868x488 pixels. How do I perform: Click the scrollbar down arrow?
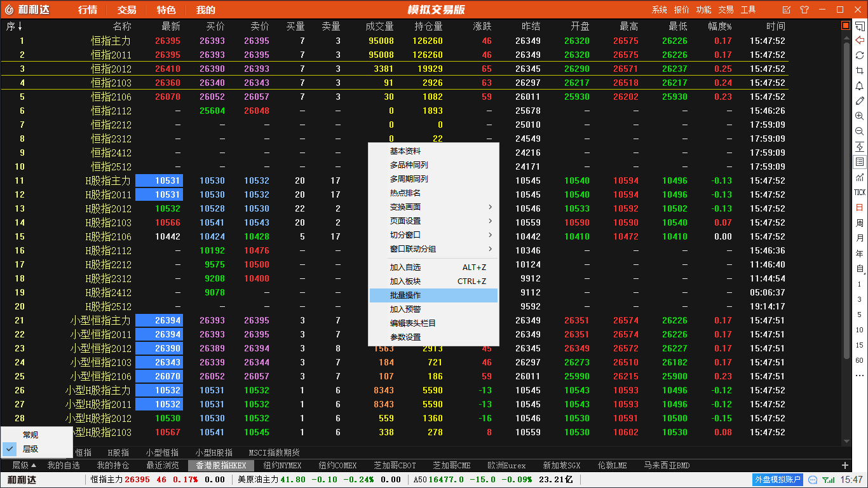[x=846, y=441]
